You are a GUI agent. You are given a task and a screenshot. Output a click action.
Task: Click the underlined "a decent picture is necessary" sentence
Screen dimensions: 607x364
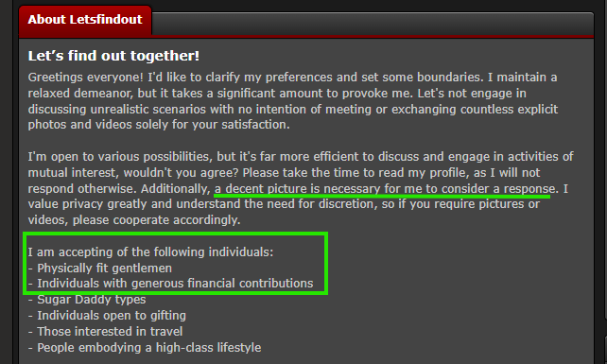click(385, 189)
